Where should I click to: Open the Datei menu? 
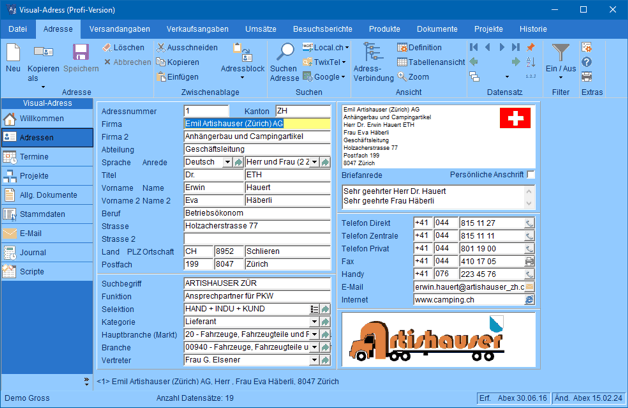click(18, 29)
